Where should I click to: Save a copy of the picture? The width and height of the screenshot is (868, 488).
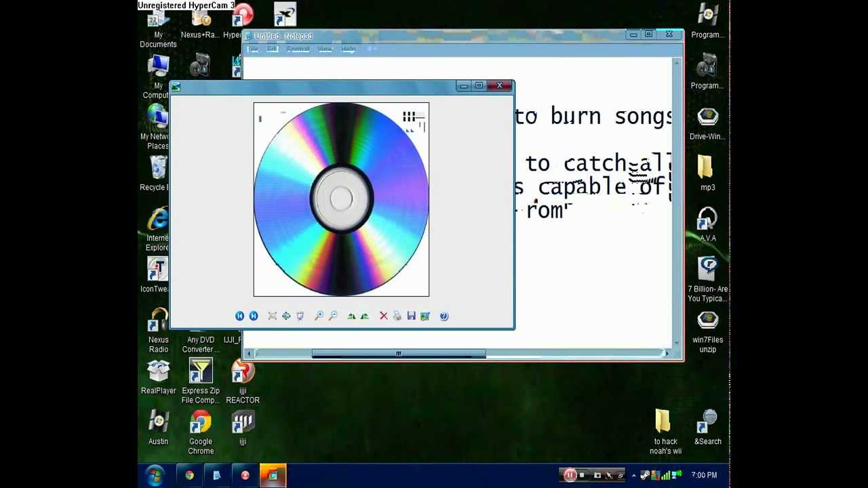[x=411, y=316]
